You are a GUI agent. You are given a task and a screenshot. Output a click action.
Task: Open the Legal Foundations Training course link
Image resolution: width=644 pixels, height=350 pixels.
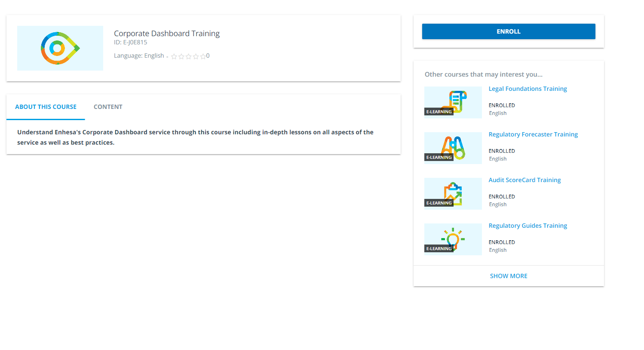pyautogui.click(x=527, y=88)
